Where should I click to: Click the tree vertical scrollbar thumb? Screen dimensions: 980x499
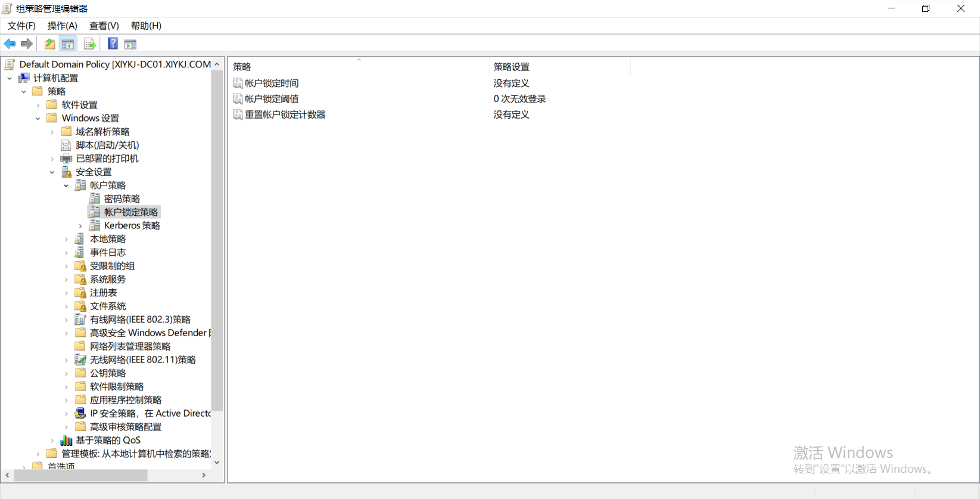[217, 241]
